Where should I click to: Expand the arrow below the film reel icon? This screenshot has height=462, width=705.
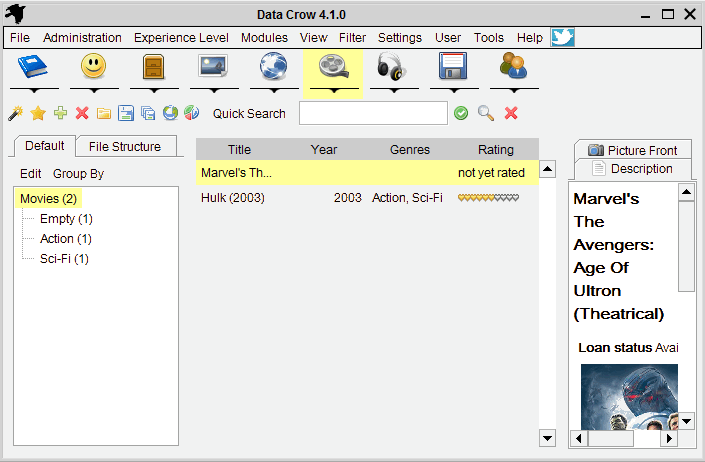click(334, 90)
